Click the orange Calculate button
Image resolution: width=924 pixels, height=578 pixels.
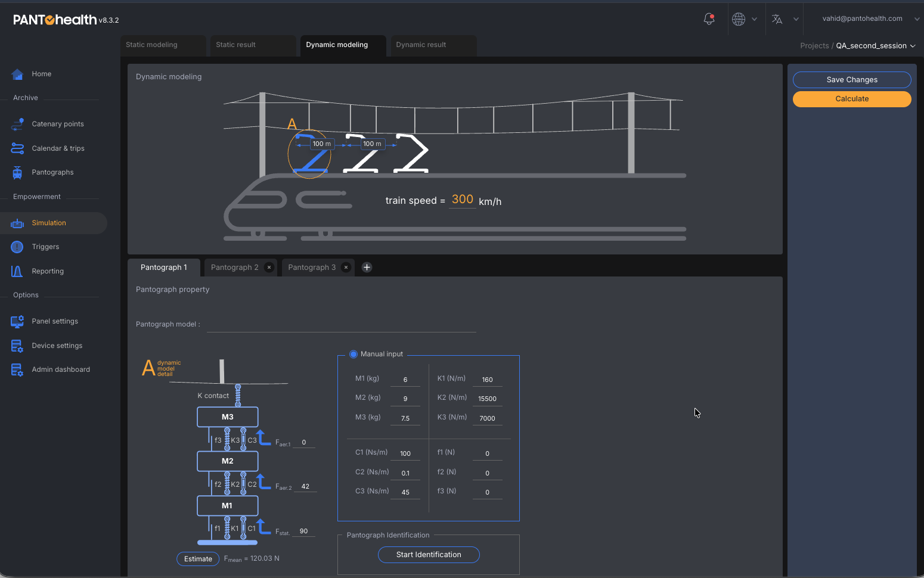pyautogui.click(x=852, y=99)
